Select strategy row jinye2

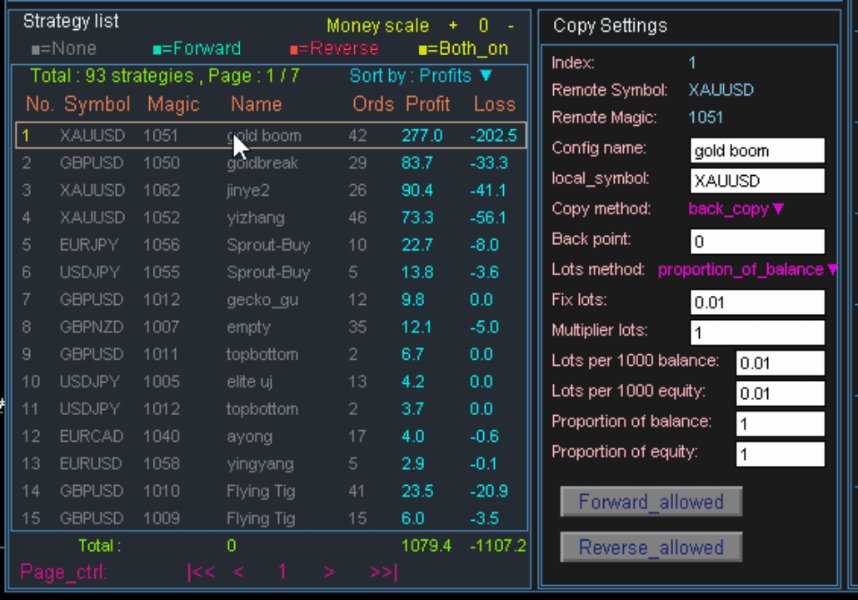[271, 190]
